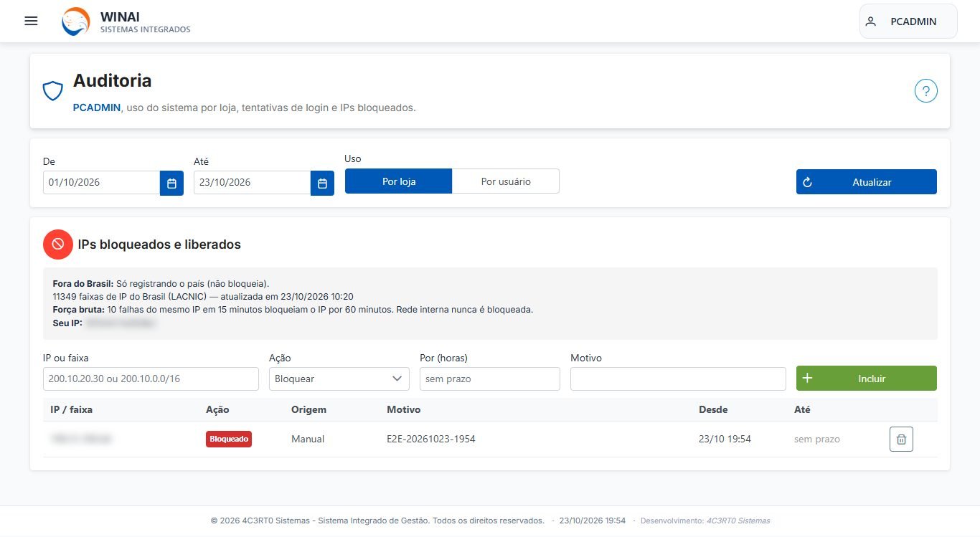This screenshot has height=537, width=980.
Task: Focus the De date field 01/10/2026
Action: pos(101,183)
